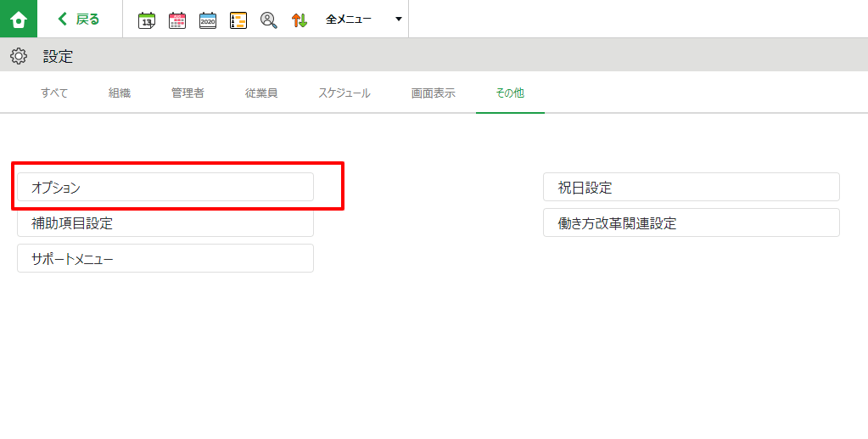Image resolution: width=868 pixels, height=439 pixels.
Task: Open the 2020 yearly calendar icon
Action: (x=208, y=20)
